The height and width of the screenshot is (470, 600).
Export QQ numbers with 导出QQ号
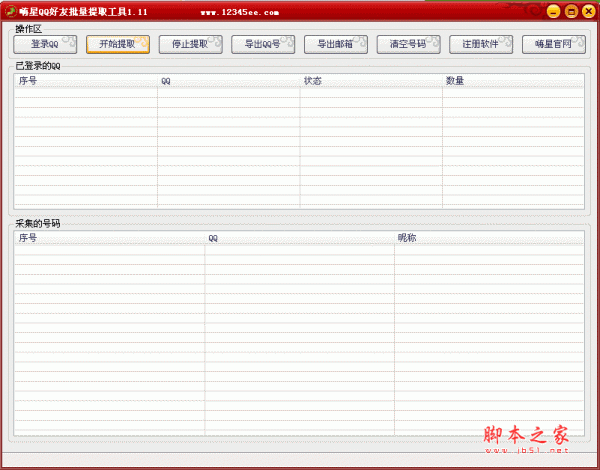(263, 44)
